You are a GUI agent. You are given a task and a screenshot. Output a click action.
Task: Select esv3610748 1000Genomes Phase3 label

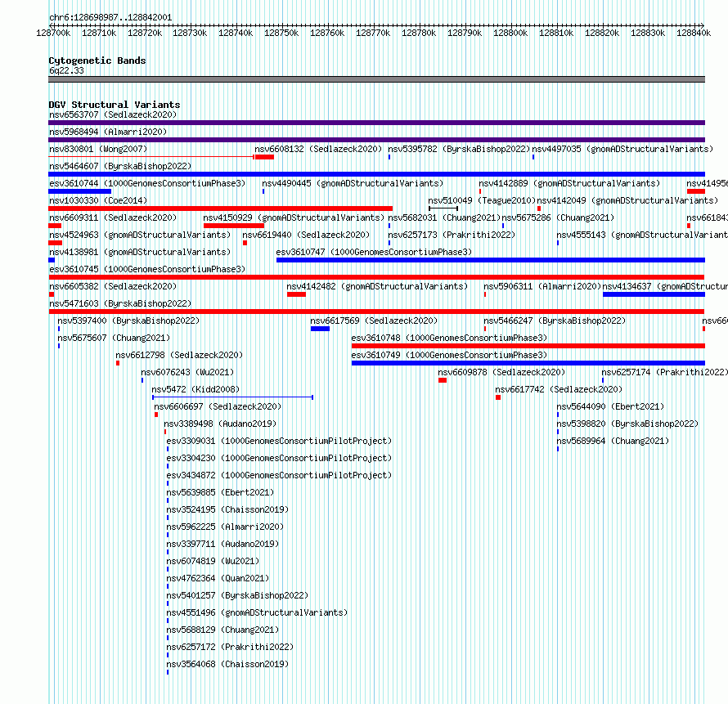(449, 338)
